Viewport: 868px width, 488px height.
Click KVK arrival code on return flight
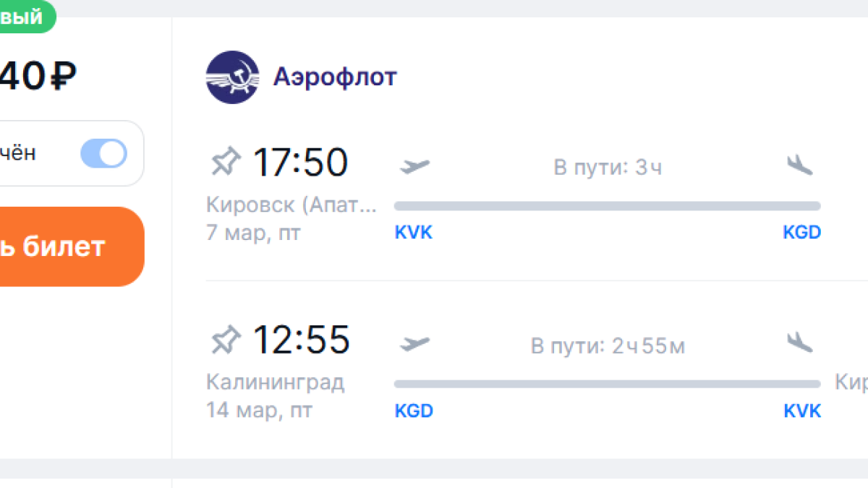(802, 411)
